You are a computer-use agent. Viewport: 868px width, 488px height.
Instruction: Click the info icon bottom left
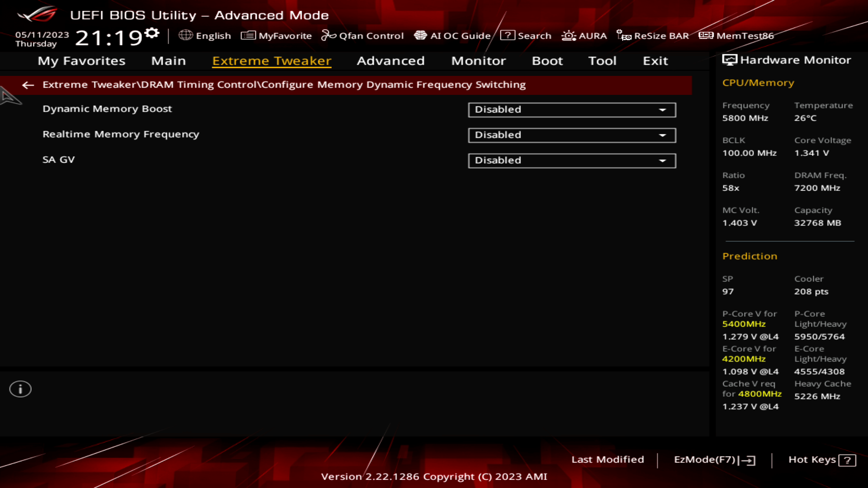(x=20, y=389)
